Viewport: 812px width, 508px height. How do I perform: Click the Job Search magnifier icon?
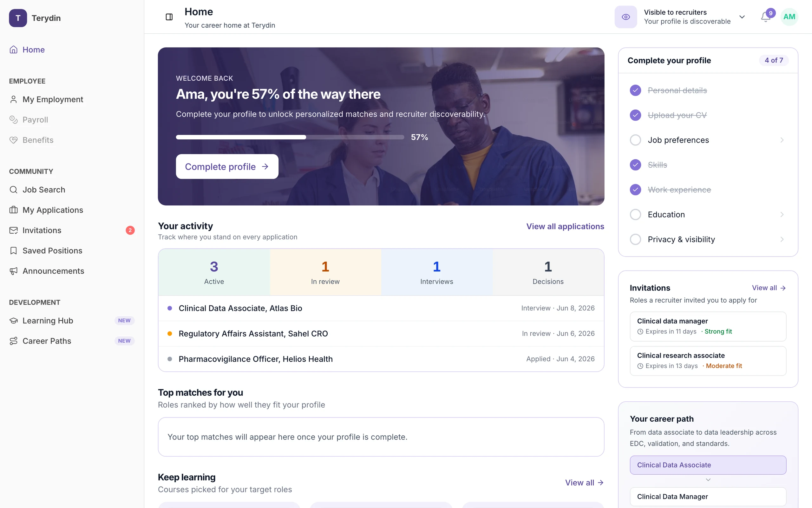[13, 190]
